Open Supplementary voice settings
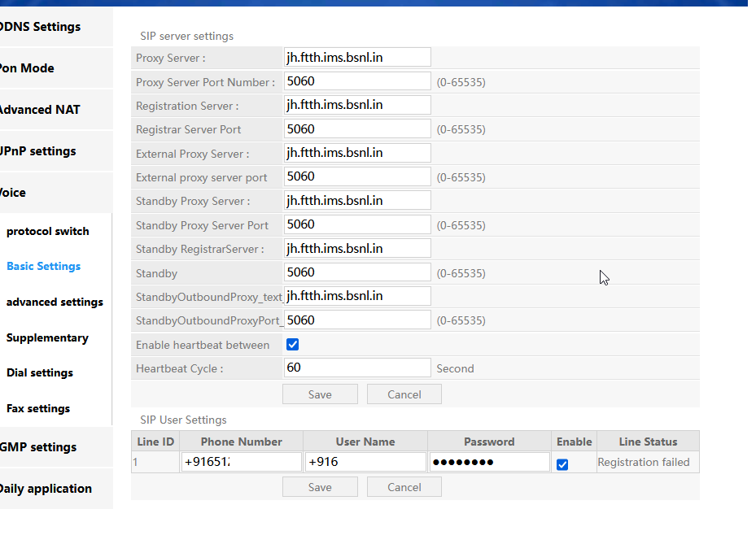Screen dimensions: 756x544 47,338
